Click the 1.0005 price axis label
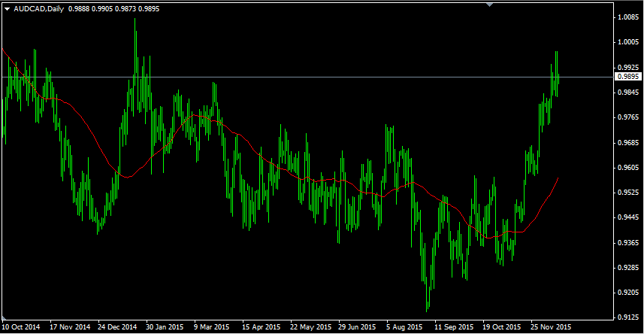644x334 pixels. click(x=627, y=42)
